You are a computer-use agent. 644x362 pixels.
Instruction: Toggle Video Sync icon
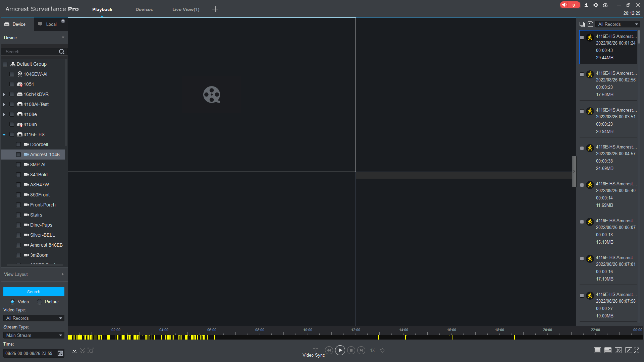[x=315, y=350]
